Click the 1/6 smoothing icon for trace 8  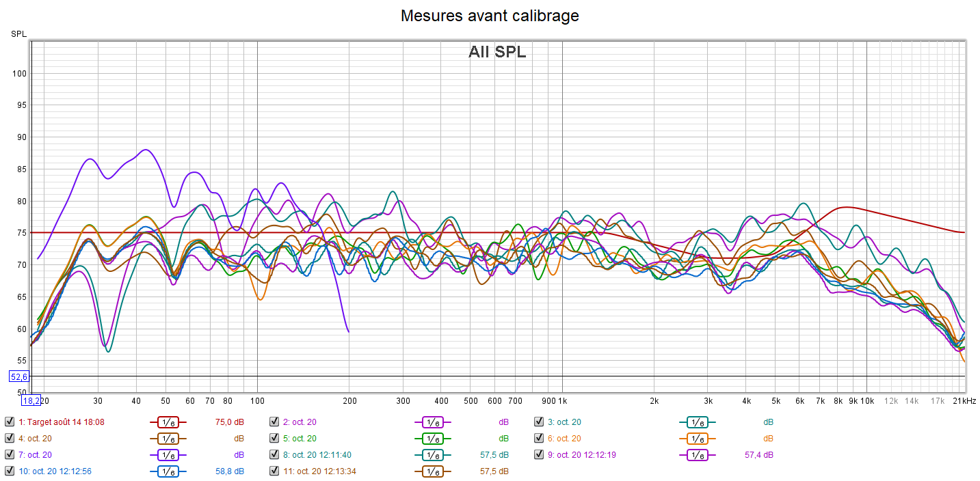(x=432, y=455)
